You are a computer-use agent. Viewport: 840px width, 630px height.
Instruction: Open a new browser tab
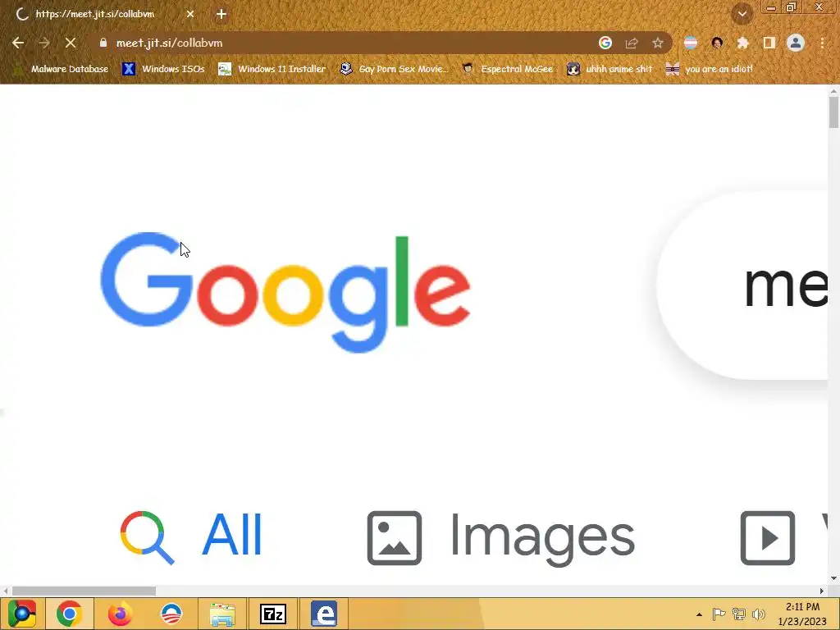pos(221,15)
